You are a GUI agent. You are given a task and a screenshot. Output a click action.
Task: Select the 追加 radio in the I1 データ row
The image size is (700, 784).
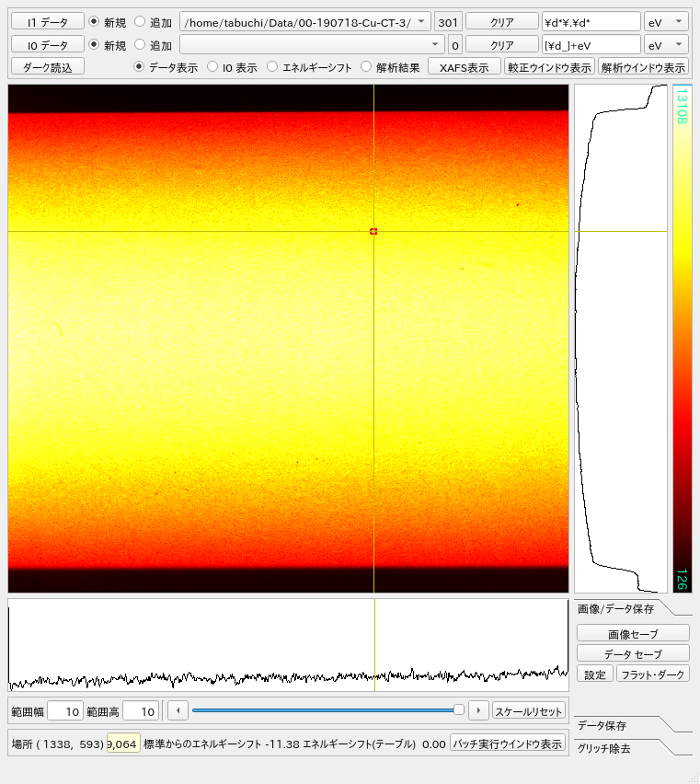tap(140, 21)
